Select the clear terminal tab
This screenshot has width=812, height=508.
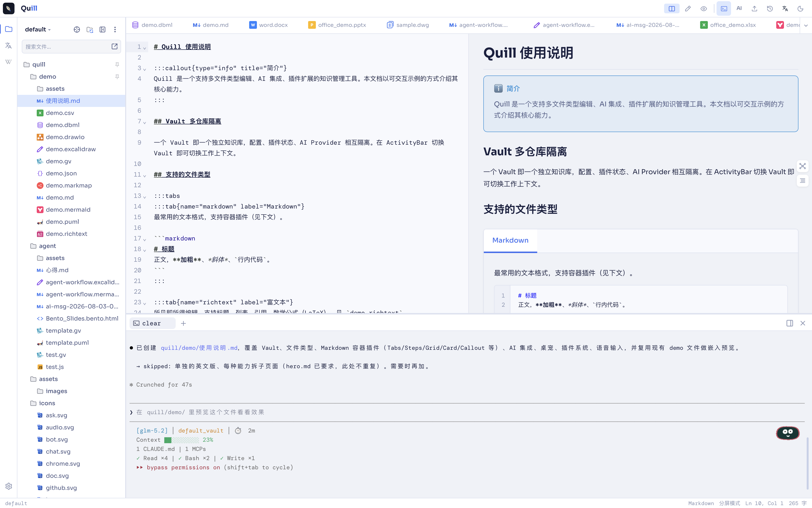(152, 323)
